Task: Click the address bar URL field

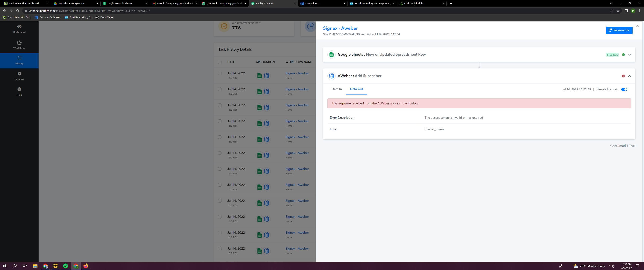Action: point(315,11)
